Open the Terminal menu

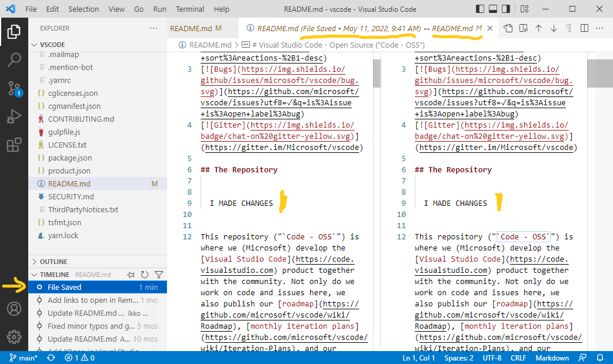click(x=190, y=9)
